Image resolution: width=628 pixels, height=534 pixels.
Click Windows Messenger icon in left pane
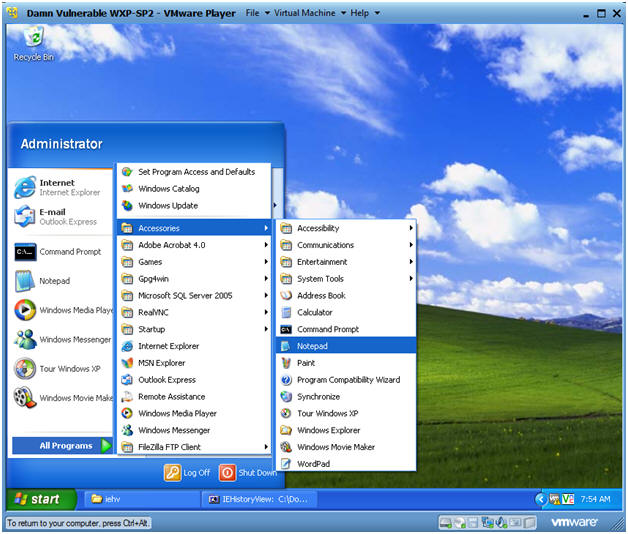(25, 339)
